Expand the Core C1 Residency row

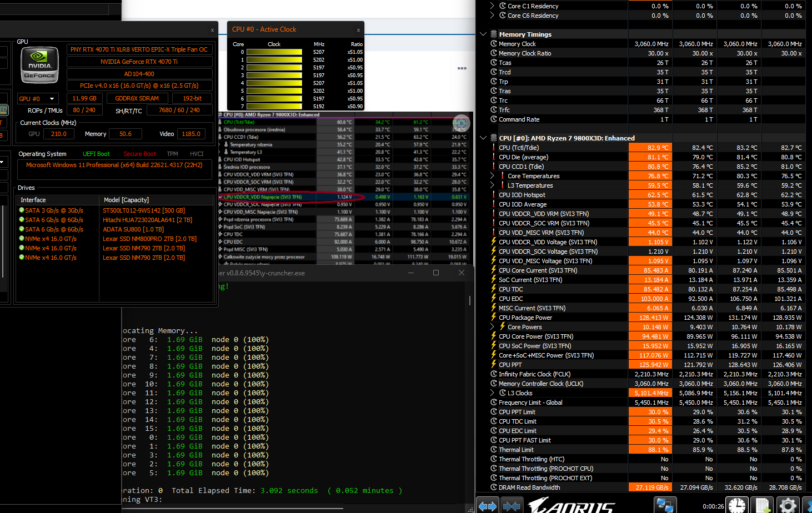492,6
